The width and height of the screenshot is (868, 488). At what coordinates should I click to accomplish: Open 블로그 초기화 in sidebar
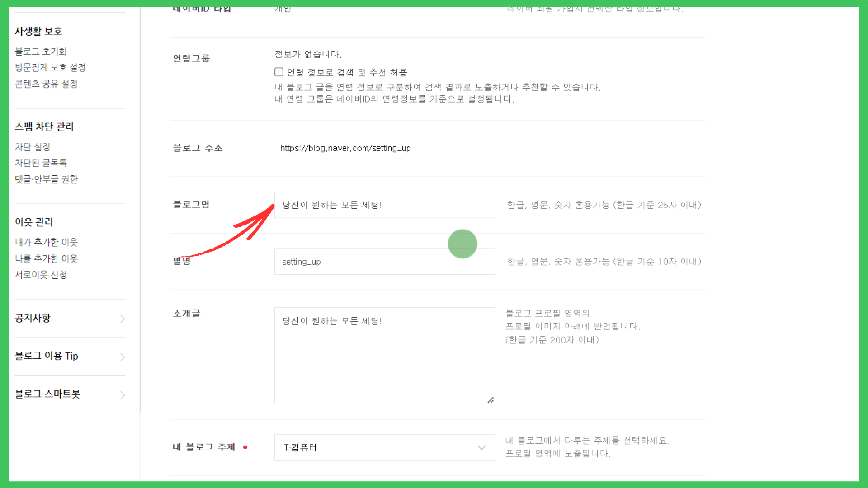[41, 52]
